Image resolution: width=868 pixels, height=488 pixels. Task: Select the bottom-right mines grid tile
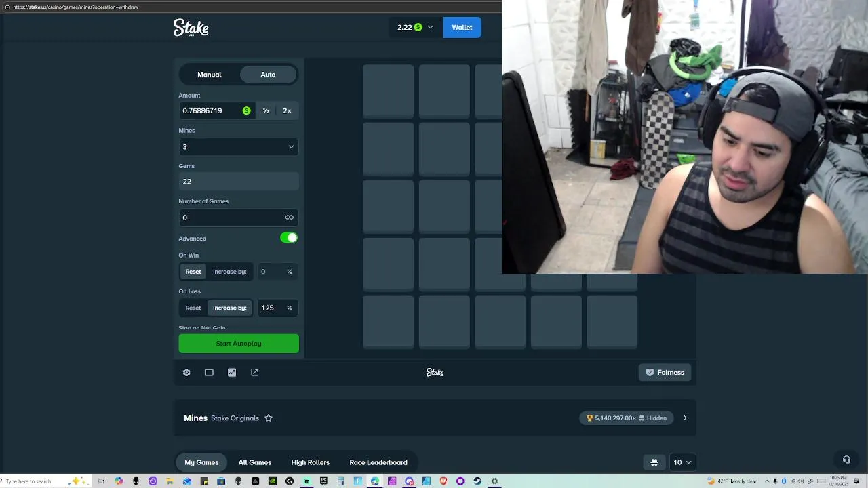pyautogui.click(x=612, y=321)
